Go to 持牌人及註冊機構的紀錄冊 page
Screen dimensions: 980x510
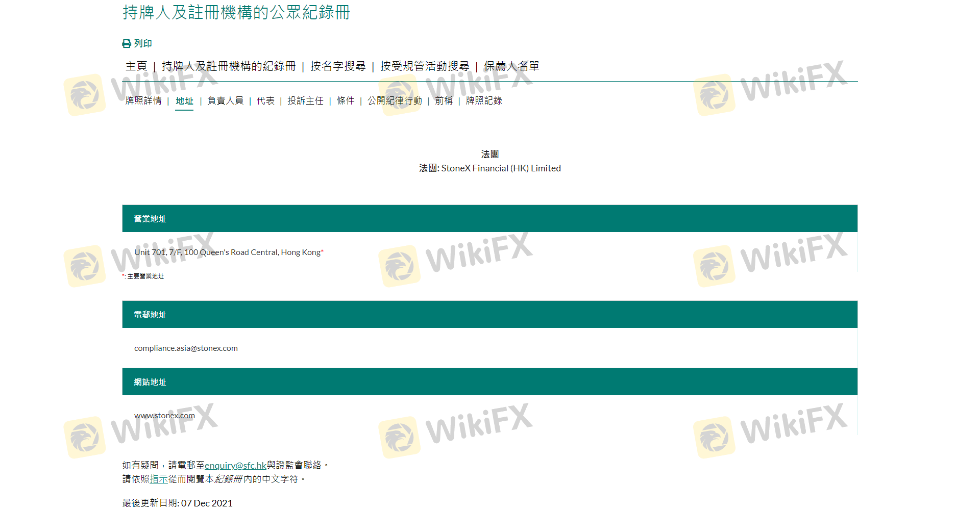tap(229, 66)
